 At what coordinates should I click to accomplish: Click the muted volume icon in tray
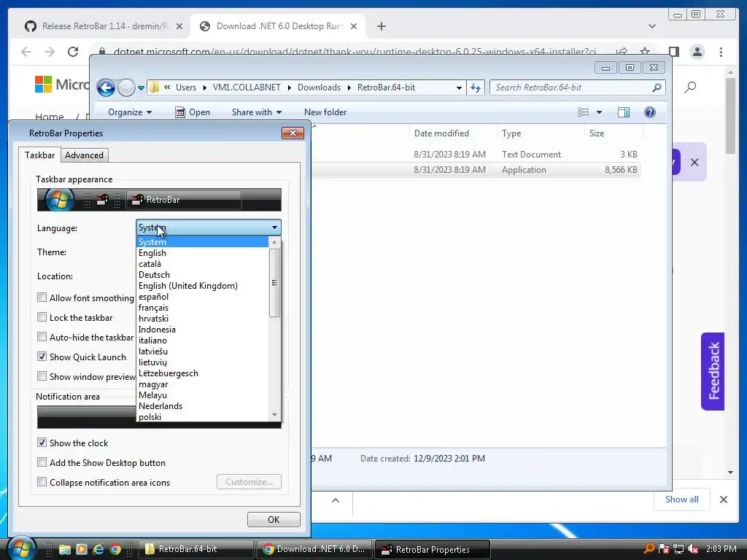coord(693,548)
